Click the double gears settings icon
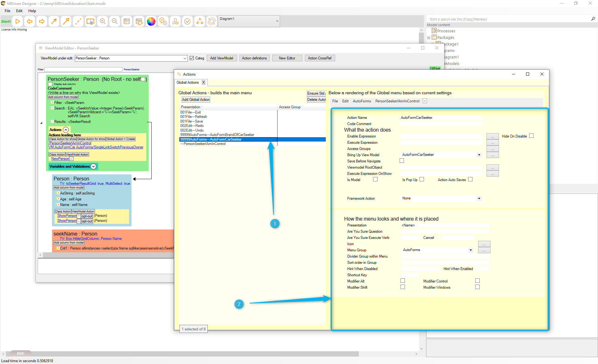The width and height of the screenshot is (598, 364). pyautogui.click(x=163, y=21)
